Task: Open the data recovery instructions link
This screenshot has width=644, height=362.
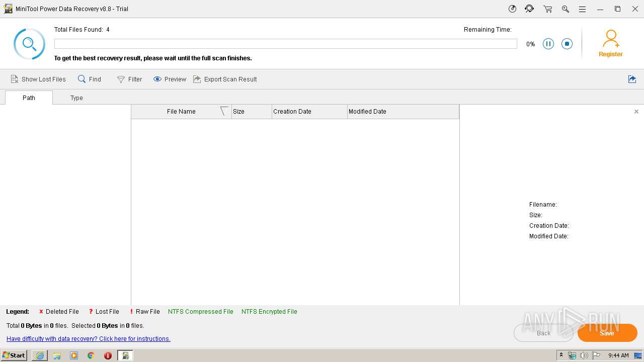Action: point(89,339)
